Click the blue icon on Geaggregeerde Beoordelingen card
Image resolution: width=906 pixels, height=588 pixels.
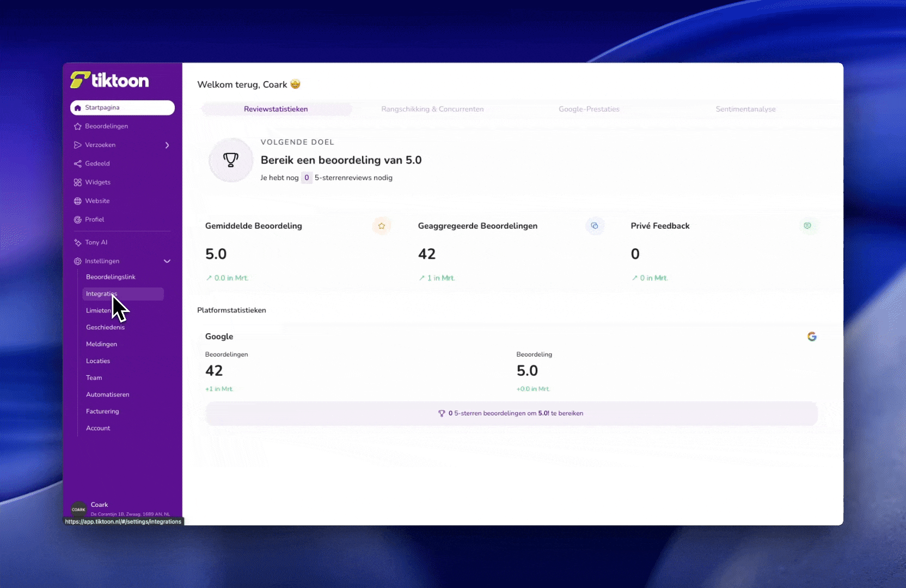595,226
